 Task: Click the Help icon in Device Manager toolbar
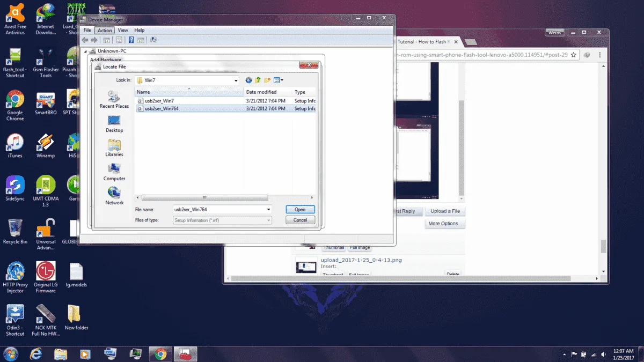[131, 40]
